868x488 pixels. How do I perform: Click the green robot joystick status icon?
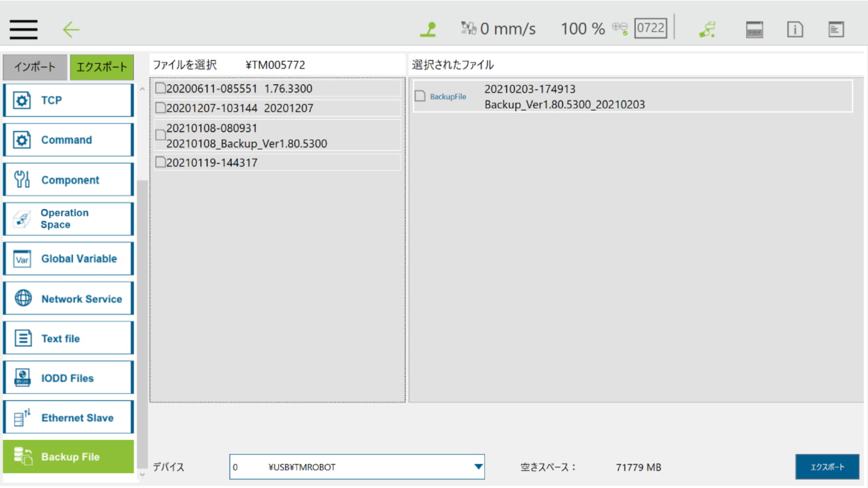(428, 29)
